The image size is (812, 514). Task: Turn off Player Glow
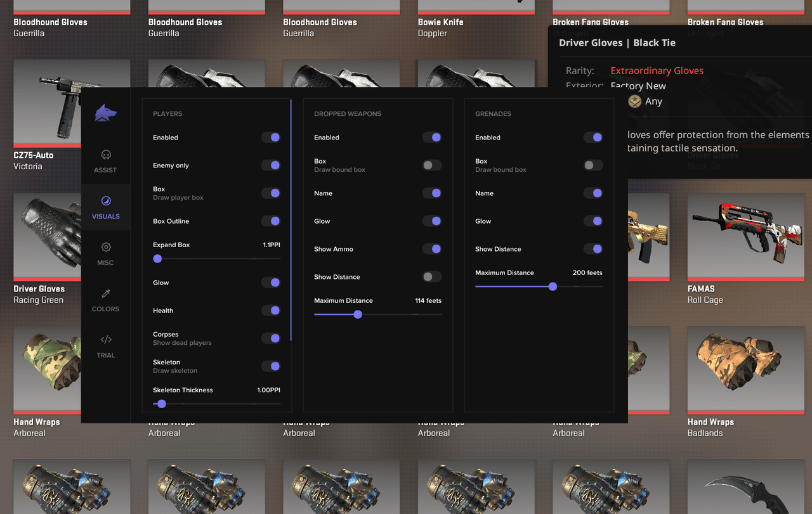(271, 283)
